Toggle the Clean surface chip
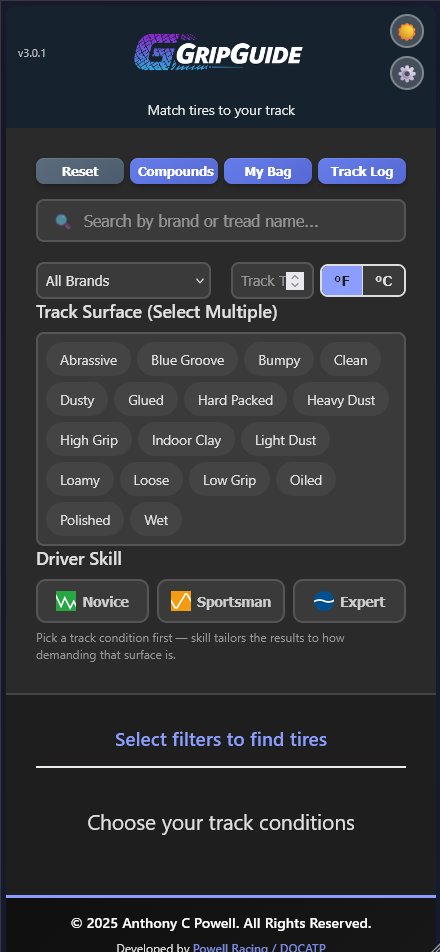The height and width of the screenshot is (952, 440). (350, 360)
